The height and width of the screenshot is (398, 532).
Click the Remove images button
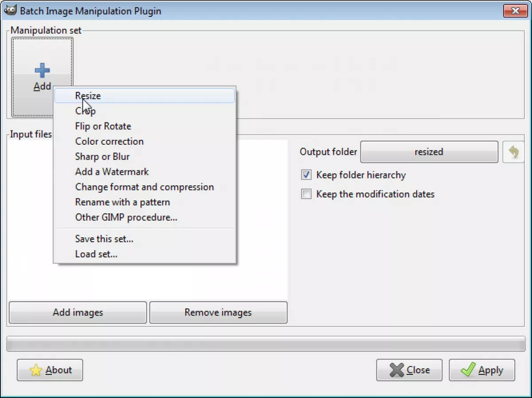pyautogui.click(x=218, y=312)
